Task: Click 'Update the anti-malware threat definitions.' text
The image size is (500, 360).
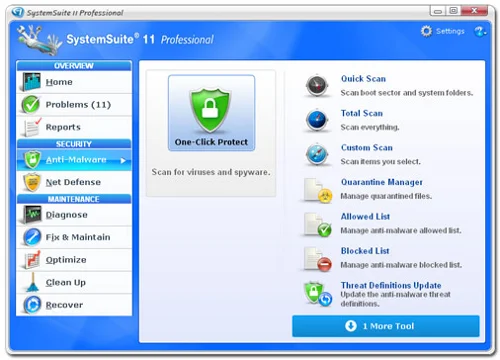Action: 395,299
